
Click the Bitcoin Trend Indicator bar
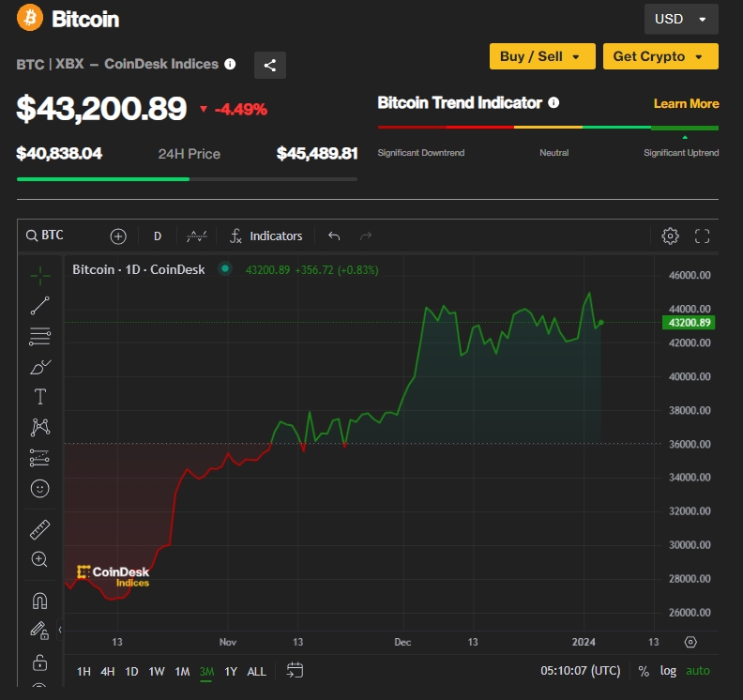(548, 127)
